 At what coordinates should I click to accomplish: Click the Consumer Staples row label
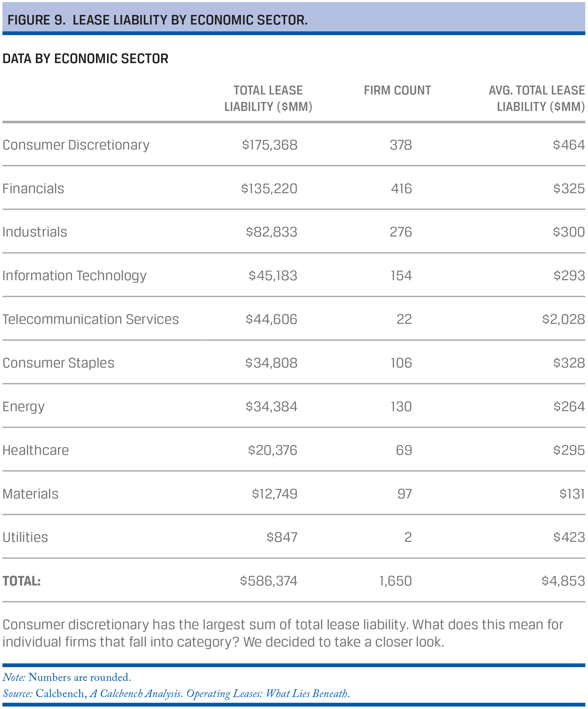click(58, 363)
